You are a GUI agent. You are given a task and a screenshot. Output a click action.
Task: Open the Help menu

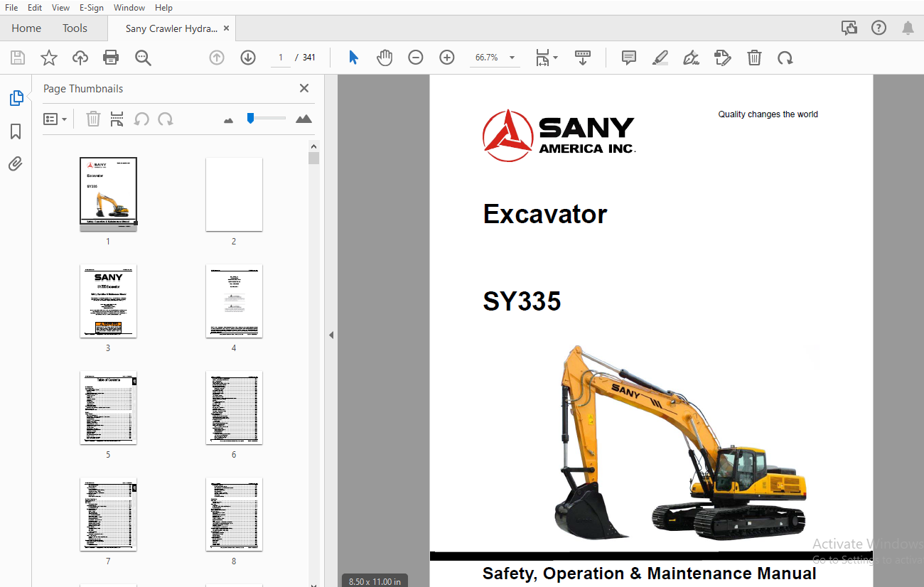coord(163,7)
